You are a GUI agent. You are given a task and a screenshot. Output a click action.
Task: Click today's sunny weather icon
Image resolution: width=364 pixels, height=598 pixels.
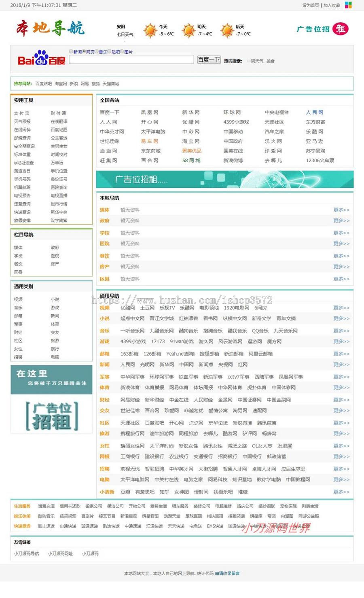(150, 30)
